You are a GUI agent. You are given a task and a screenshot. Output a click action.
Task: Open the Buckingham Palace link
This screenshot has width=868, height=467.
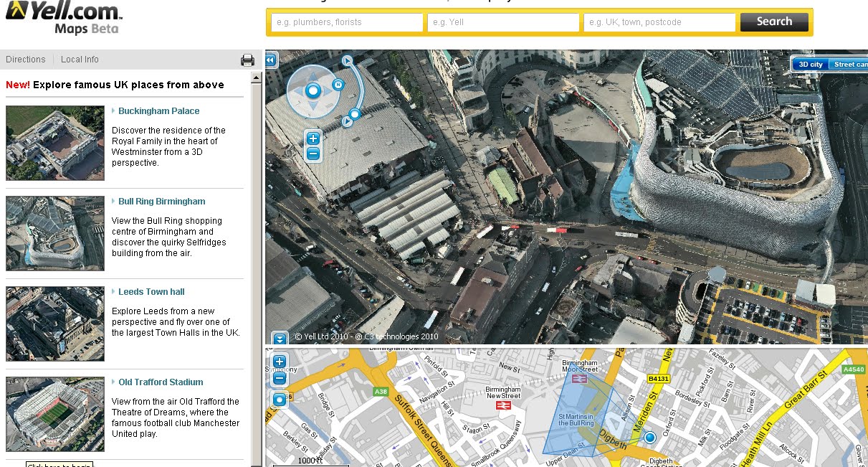pos(159,111)
